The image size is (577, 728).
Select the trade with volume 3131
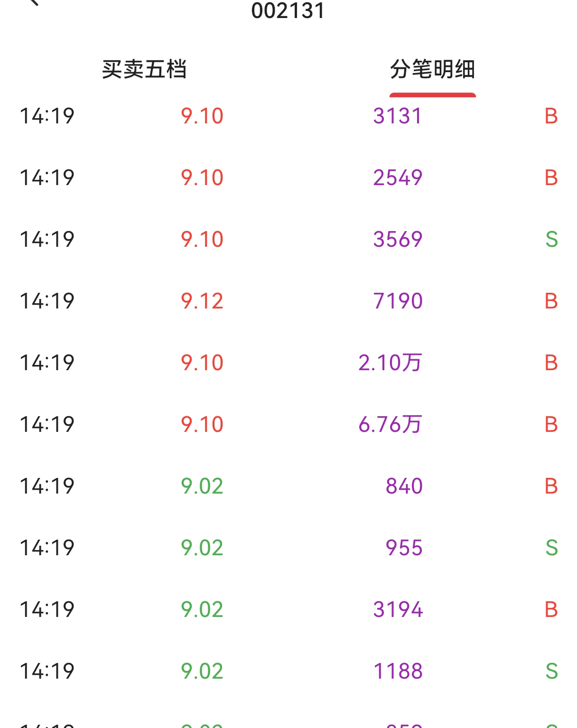click(x=398, y=116)
